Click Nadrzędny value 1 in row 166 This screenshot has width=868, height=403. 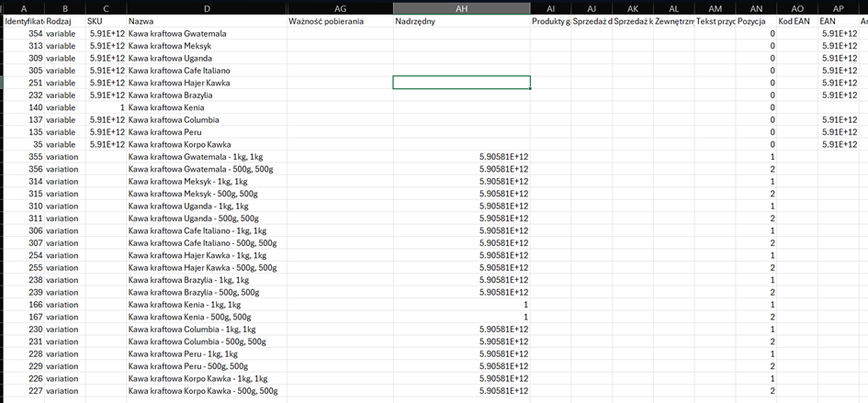[462, 305]
